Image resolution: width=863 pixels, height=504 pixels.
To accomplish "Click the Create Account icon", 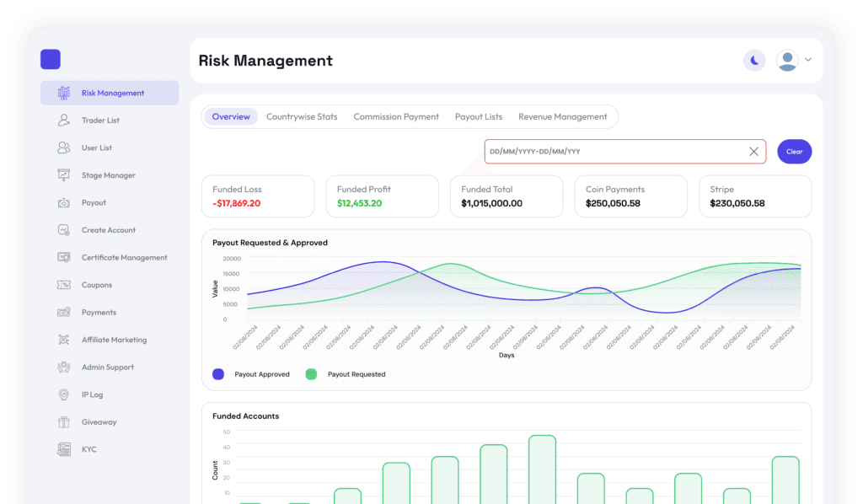I will (x=64, y=230).
